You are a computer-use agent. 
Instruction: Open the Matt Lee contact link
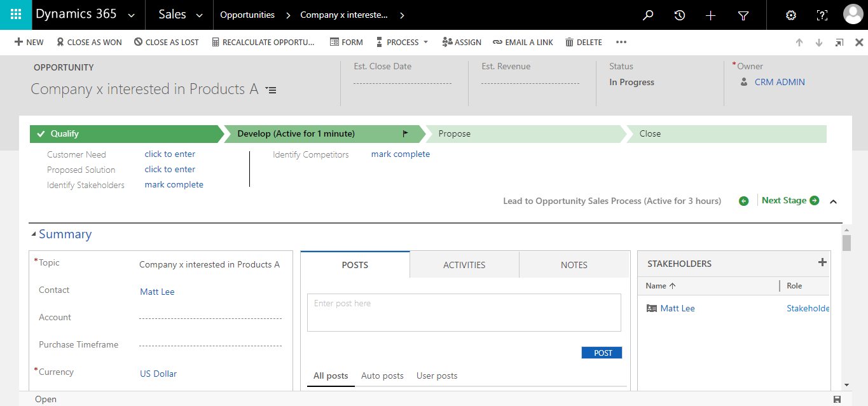click(x=157, y=292)
